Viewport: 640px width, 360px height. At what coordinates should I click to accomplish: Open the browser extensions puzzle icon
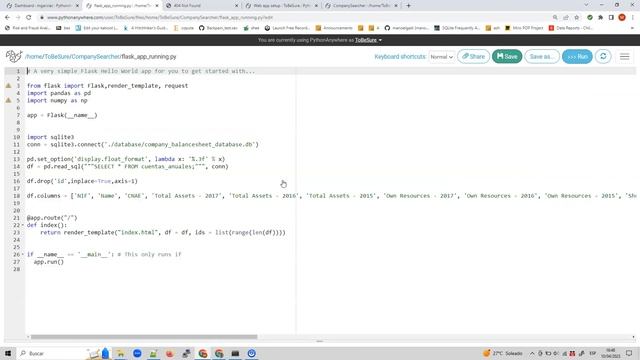(600, 18)
